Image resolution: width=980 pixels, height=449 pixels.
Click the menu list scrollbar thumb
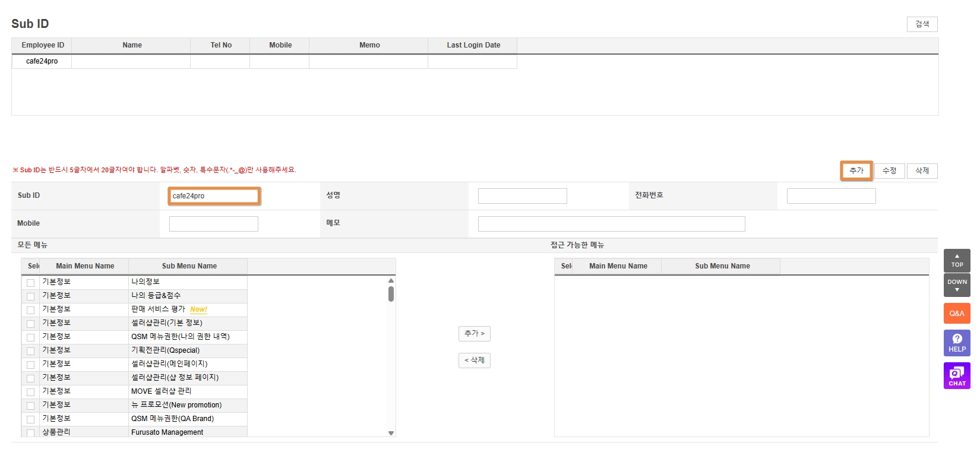pyautogui.click(x=391, y=294)
